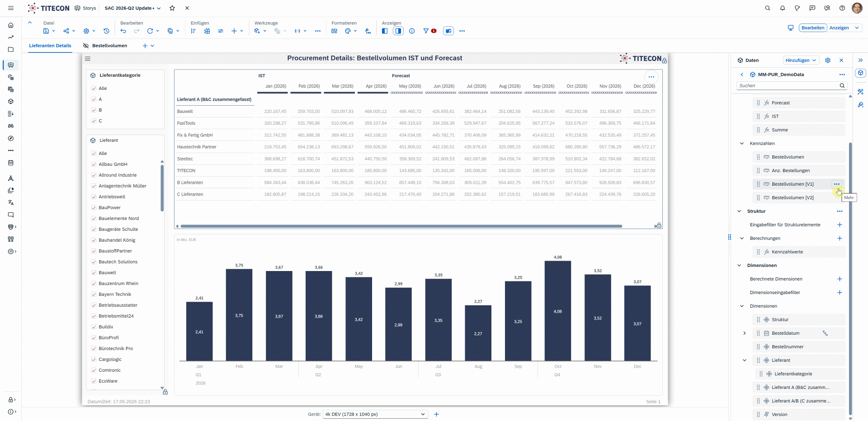This screenshot has width=868, height=421.
Task: Toggle Lieferantkategorie Alle checkbox
Action: pos(94,89)
